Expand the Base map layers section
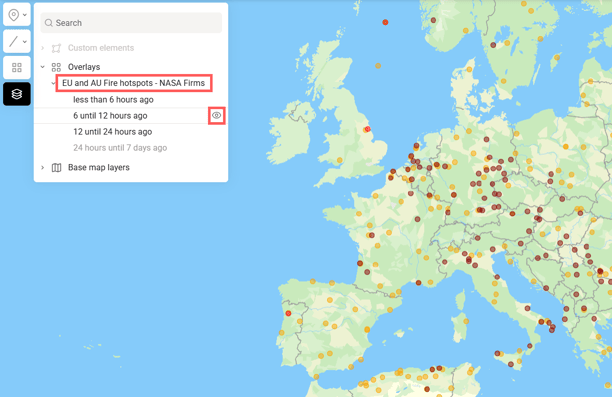Screen dimensions: 612x397 [x=43, y=167]
